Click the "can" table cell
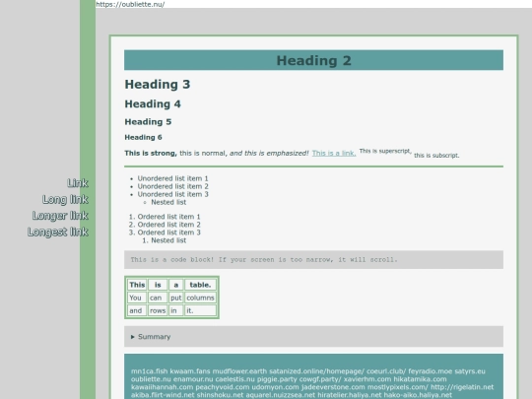The image size is (532, 399). [x=158, y=298]
